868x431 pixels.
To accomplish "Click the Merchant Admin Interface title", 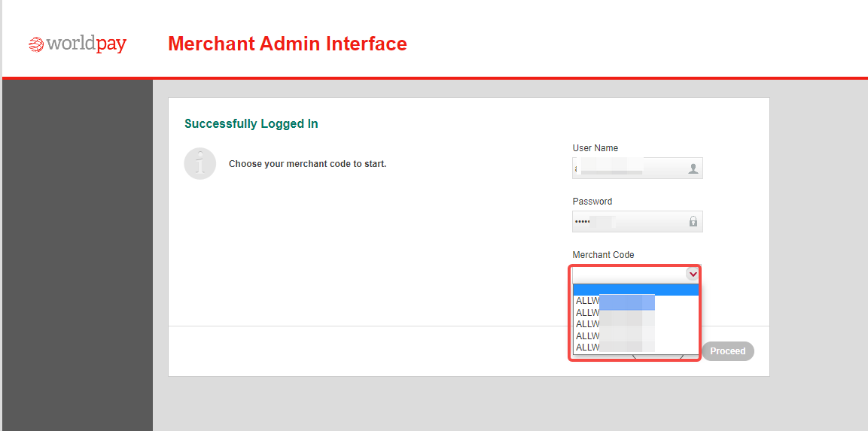I will click(288, 44).
